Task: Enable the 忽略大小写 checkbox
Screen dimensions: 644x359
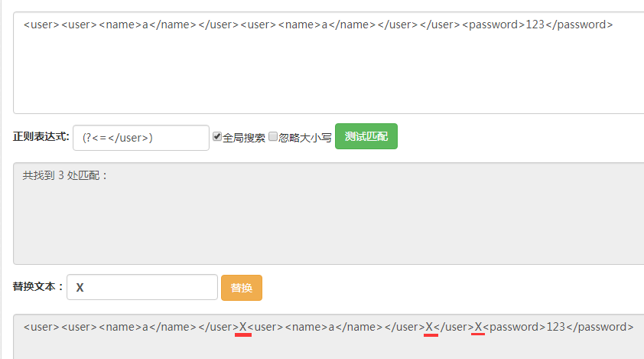Action: [273, 137]
